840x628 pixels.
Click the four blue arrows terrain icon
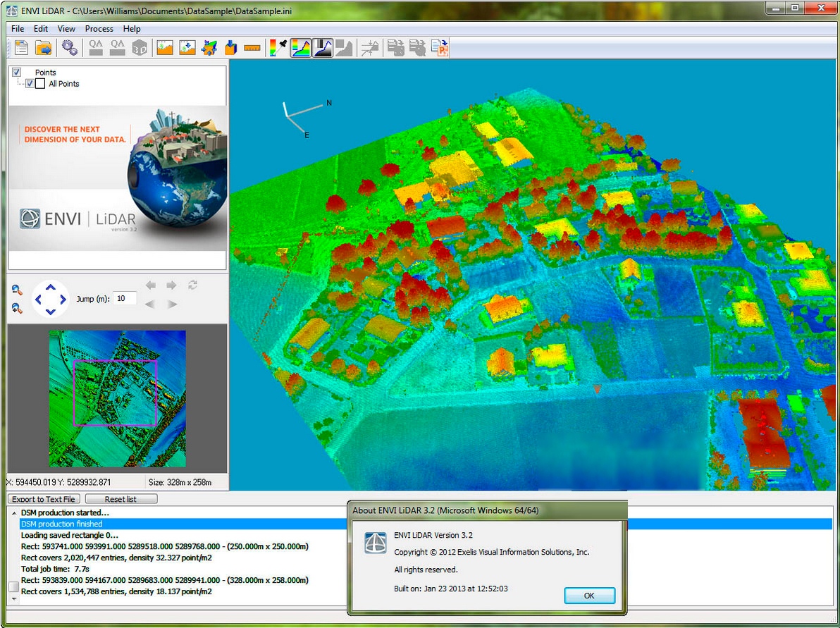pyautogui.click(x=209, y=48)
